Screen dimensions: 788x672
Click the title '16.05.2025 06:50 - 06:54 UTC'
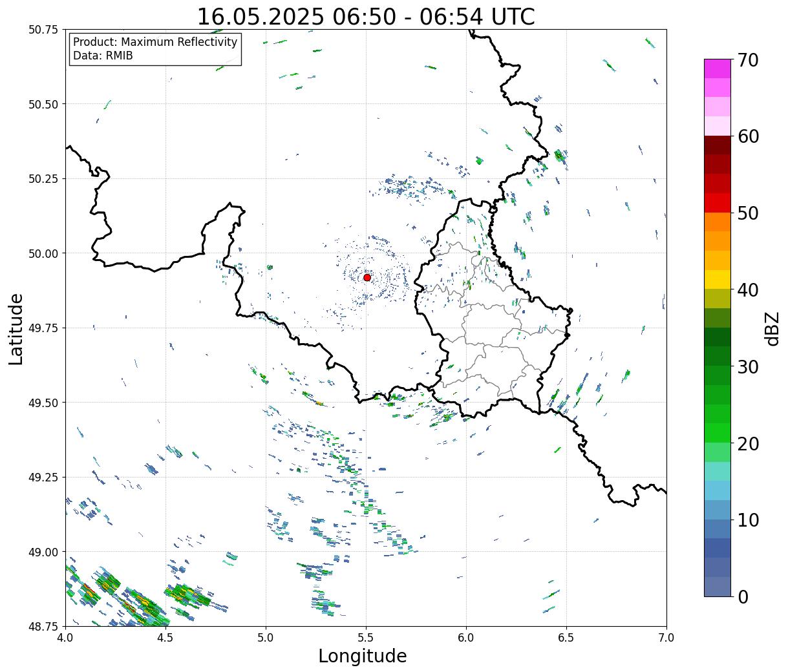click(x=366, y=16)
